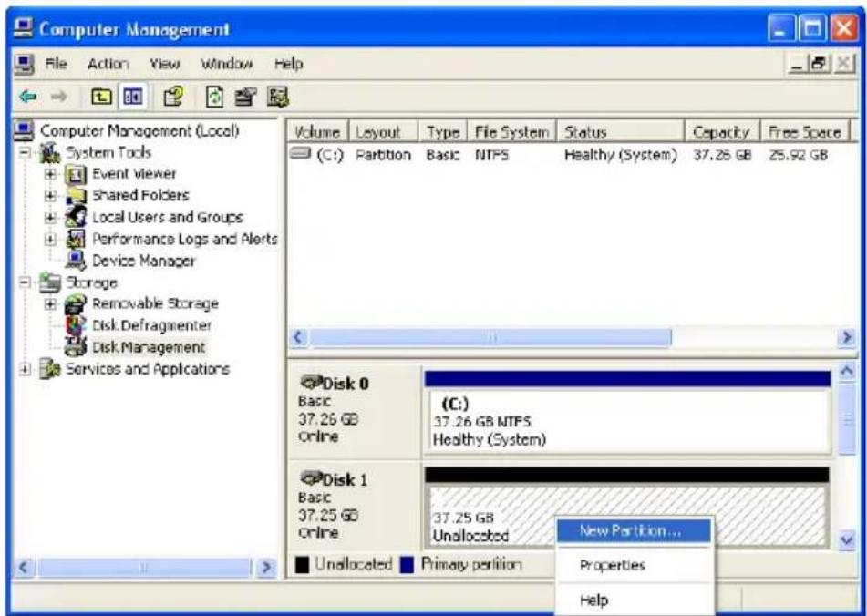Sort by the Capacity column header
Image resolution: width=867 pixels, height=616 pixels.
[x=722, y=132]
